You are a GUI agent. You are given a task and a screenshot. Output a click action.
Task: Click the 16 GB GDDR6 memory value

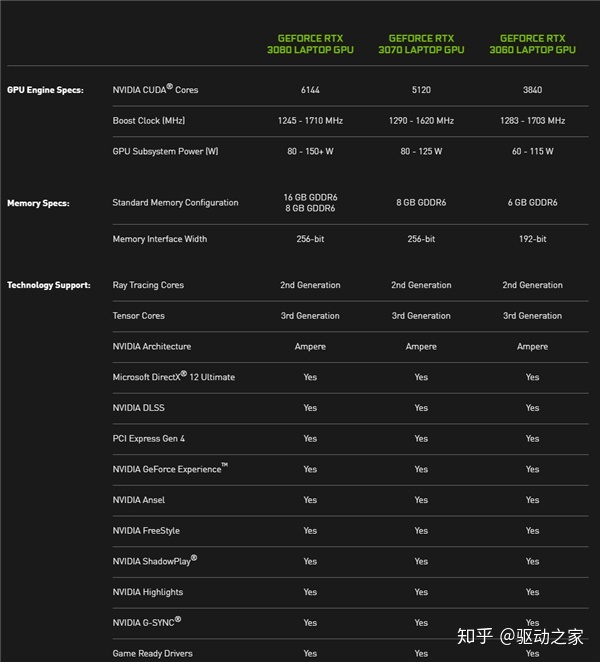310,197
